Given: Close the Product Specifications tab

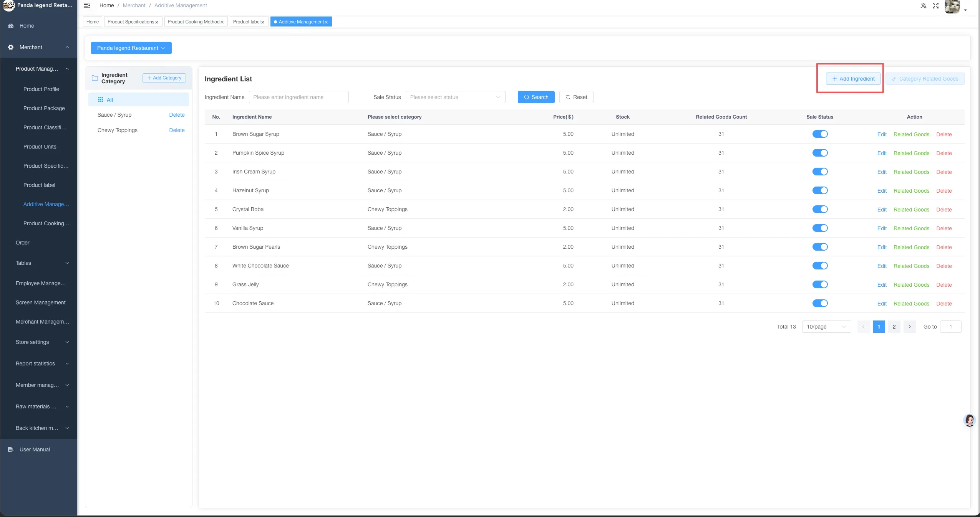Looking at the screenshot, I should pos(157,22).
